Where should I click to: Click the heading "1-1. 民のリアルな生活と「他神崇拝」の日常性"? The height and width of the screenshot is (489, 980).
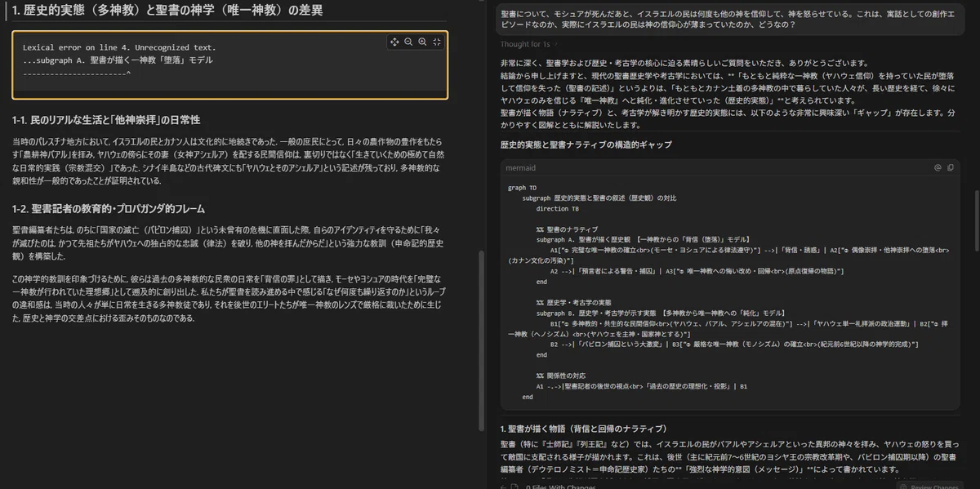tap(106, 120)
